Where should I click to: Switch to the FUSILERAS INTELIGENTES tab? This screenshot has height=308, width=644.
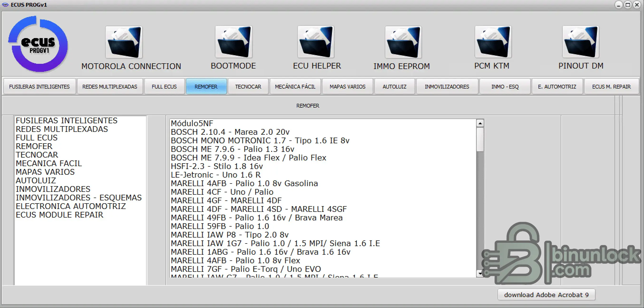pyautogui.click(x=39, y=87)
